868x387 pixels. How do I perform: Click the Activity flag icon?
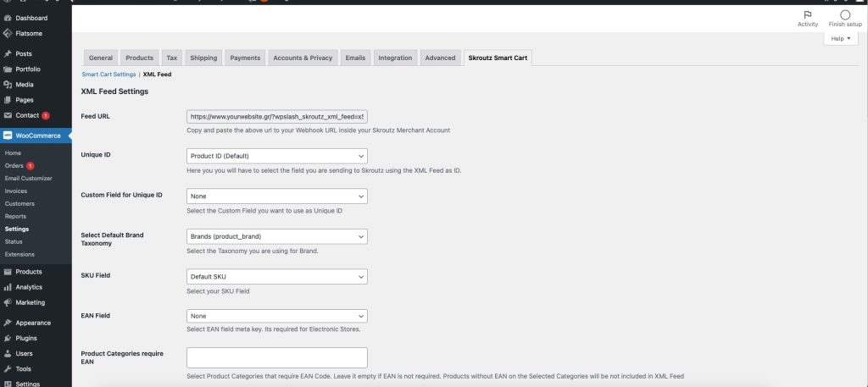pos(808,15)
